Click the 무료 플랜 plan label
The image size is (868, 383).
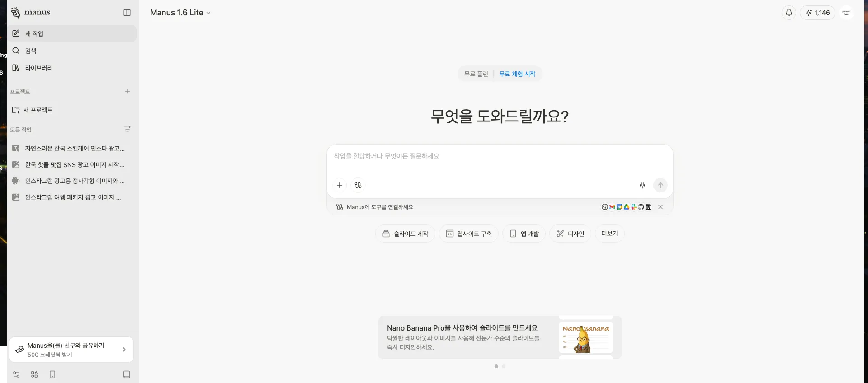point(476,74)
